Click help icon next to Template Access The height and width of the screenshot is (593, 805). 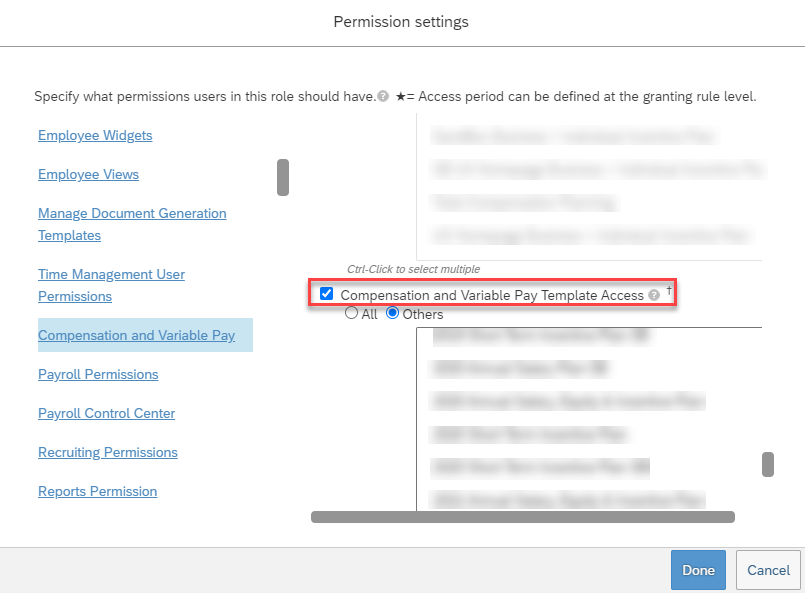point(654,295)
